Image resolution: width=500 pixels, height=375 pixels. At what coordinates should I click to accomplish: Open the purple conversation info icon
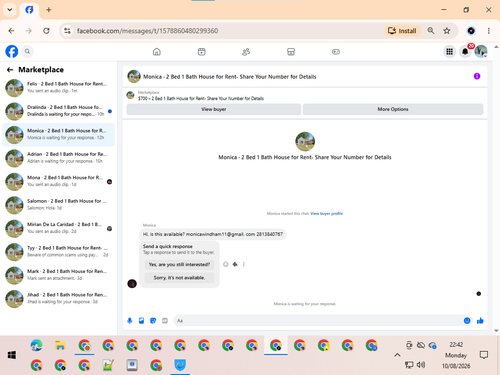[477, 76]
